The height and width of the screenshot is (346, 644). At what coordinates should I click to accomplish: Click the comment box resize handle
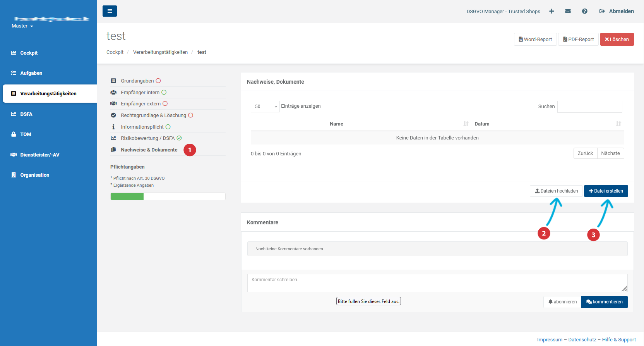tap(624, 289)
